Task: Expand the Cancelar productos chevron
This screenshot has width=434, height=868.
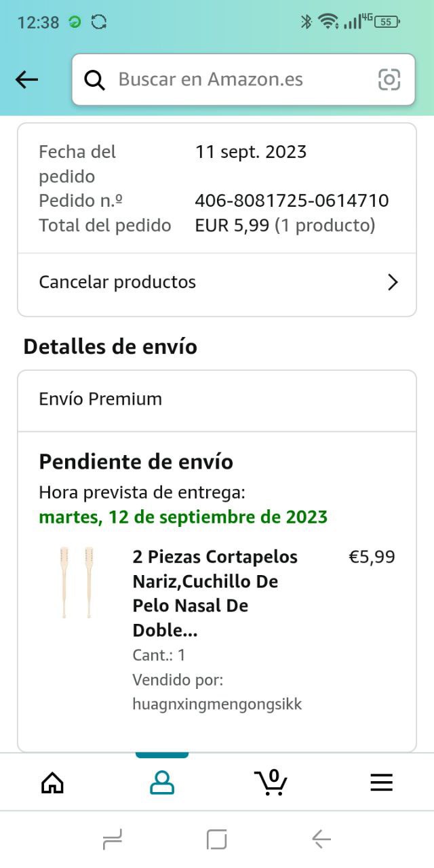Action: pos(392,282)
